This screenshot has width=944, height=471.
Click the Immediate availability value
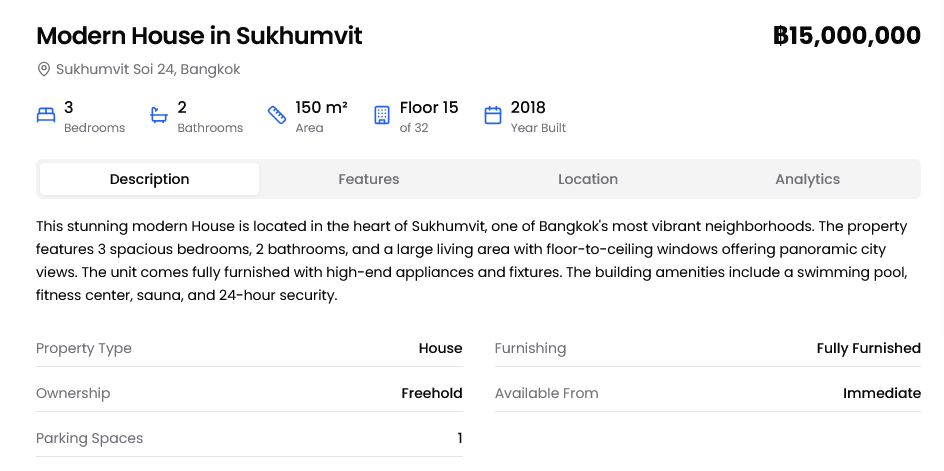click(x=881, y=393)
